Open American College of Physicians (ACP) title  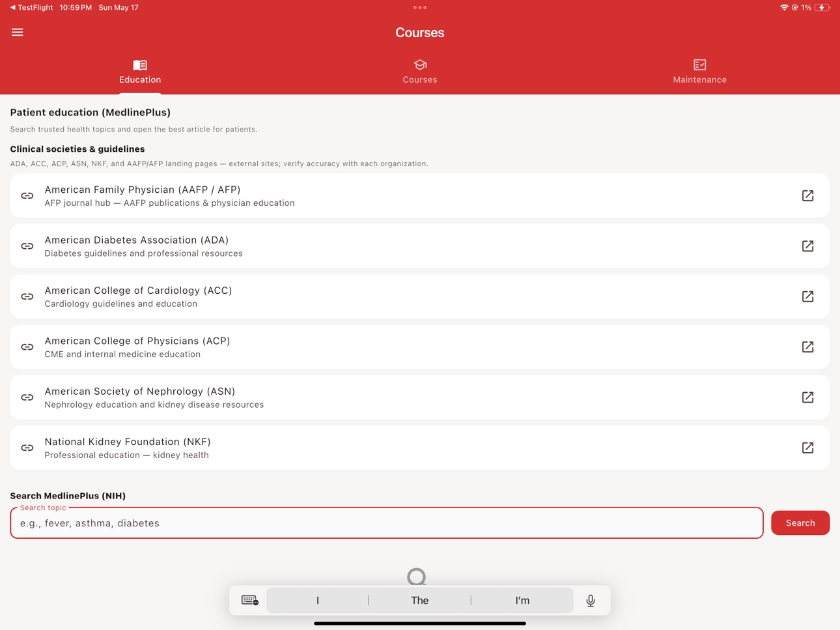click(137, 341)
